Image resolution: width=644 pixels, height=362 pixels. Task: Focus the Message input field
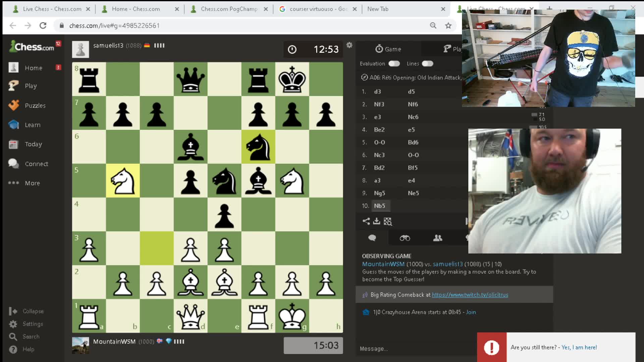coord(416,349)
